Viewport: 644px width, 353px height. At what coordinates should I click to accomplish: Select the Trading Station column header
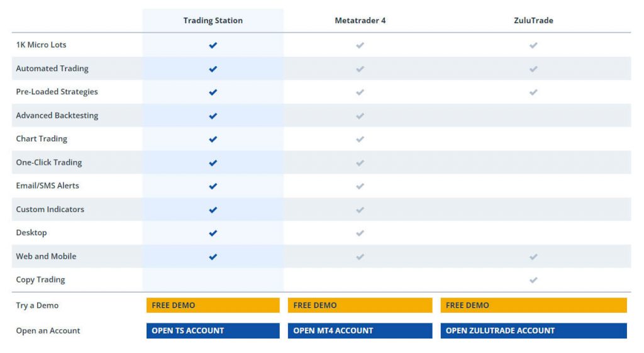[213, 21]
